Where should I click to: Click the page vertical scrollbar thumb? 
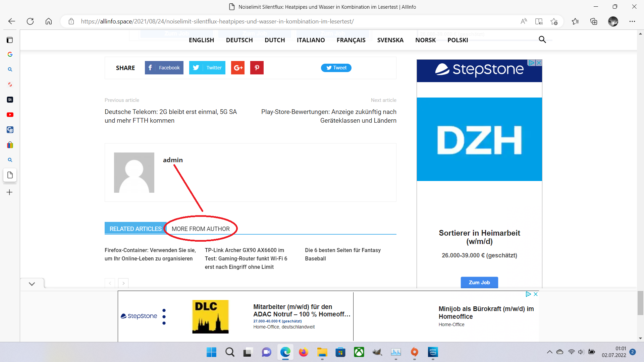pyautogui.click(x=640, y=303)
